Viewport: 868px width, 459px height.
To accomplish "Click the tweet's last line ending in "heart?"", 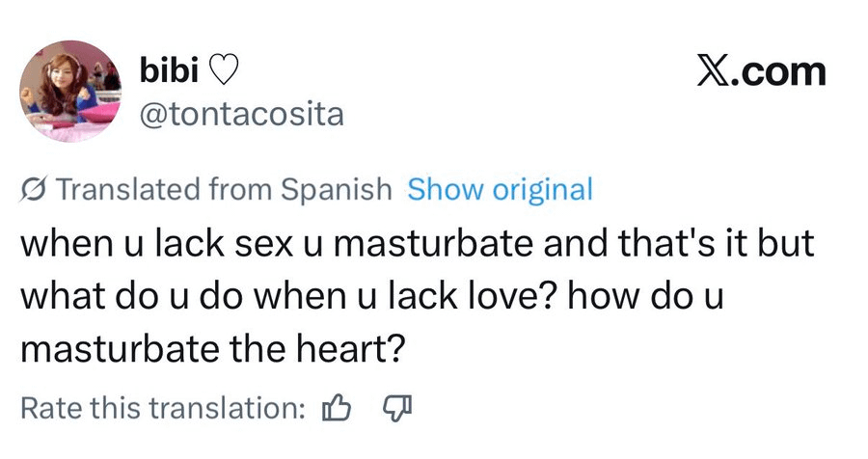I will coord(210,348).
